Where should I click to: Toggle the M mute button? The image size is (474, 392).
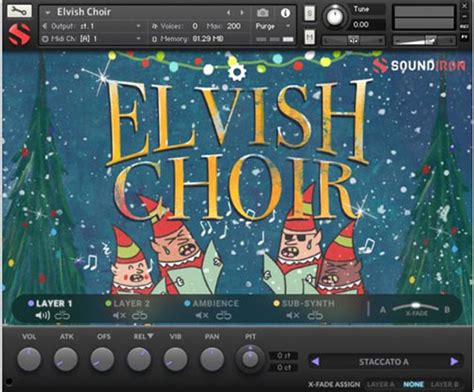coord(310,37)
